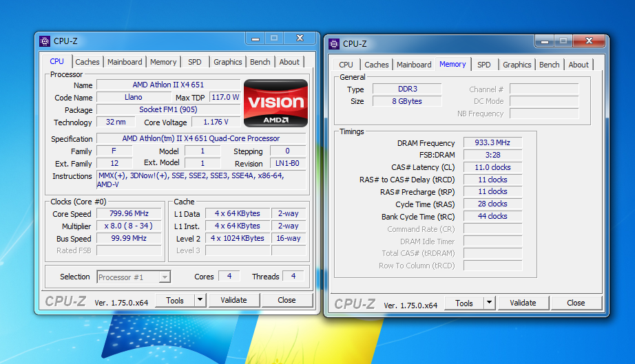Click Validate button in right window
This screenshot has height=364, width=635.
[523, 303]
